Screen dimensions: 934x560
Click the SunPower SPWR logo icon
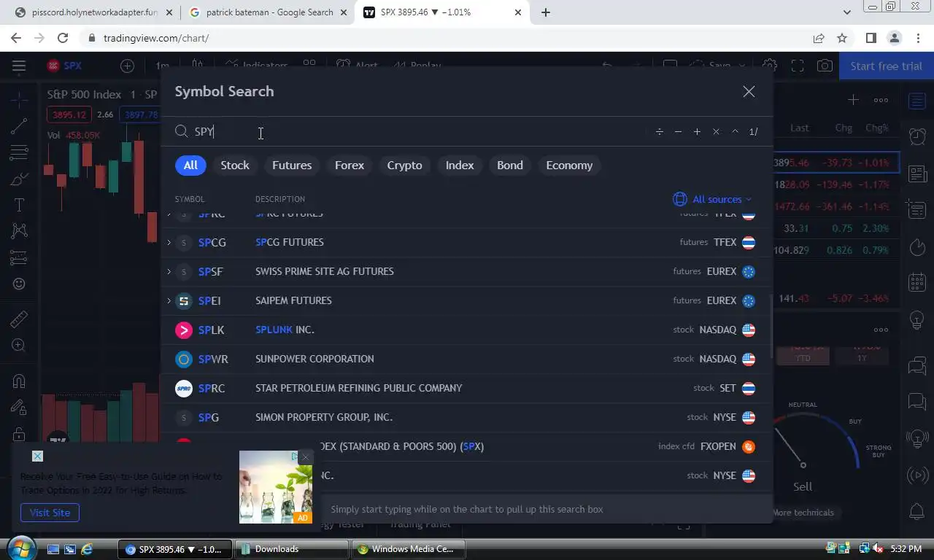coord(184,359)
